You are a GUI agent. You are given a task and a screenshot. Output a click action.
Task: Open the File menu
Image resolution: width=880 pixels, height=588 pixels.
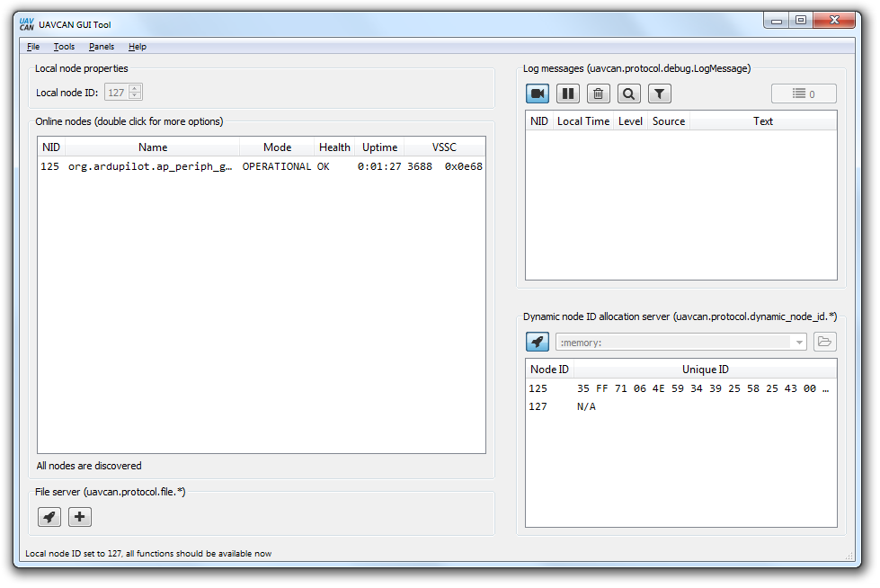(33, 47)
